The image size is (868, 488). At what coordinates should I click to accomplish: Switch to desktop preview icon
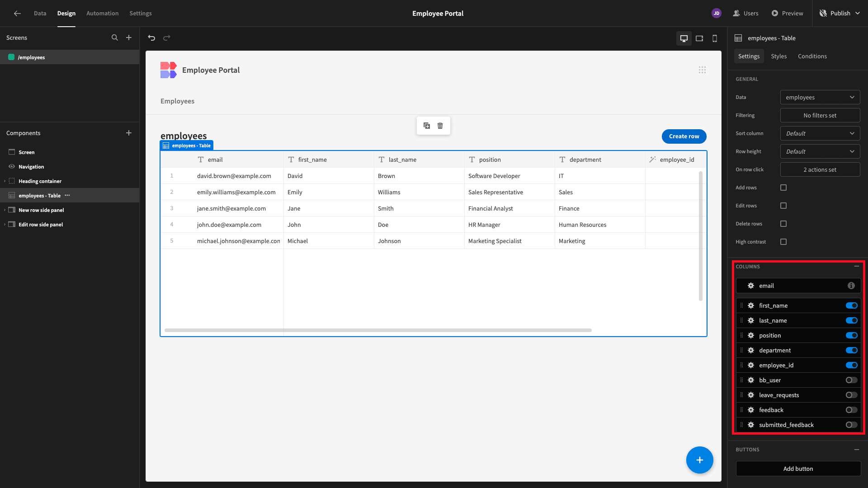coord(684,38)
